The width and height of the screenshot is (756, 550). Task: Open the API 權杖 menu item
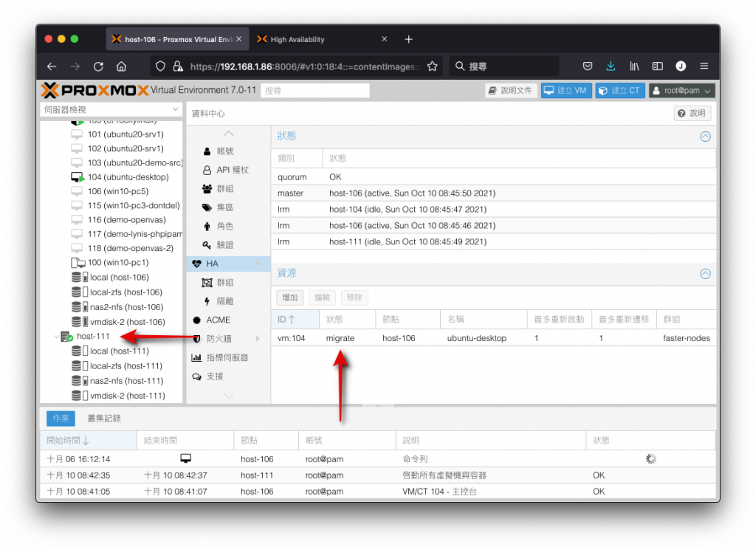229,170
